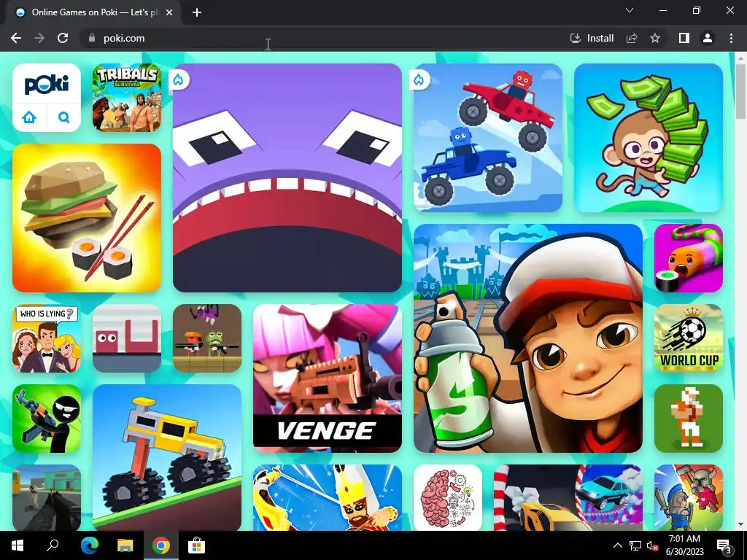Open a new tab with plus button
This screenshot has width=747, height=560.
(x=197, y=12)
